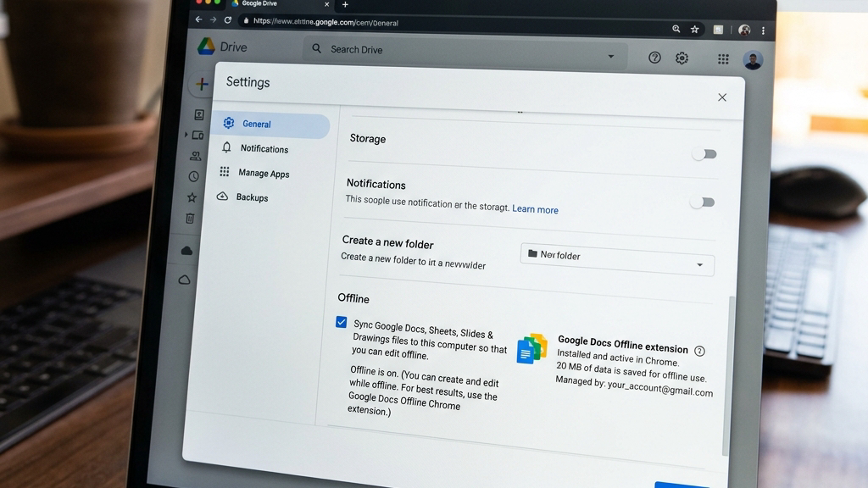This screenshot has height=488, width=868.
Task: Reload the page in Chrome
Action: pos(227,20)
